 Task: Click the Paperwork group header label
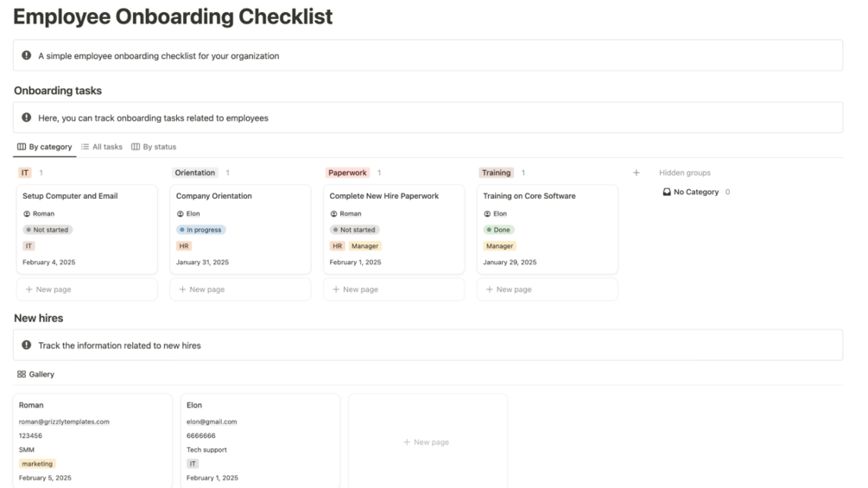347,173
